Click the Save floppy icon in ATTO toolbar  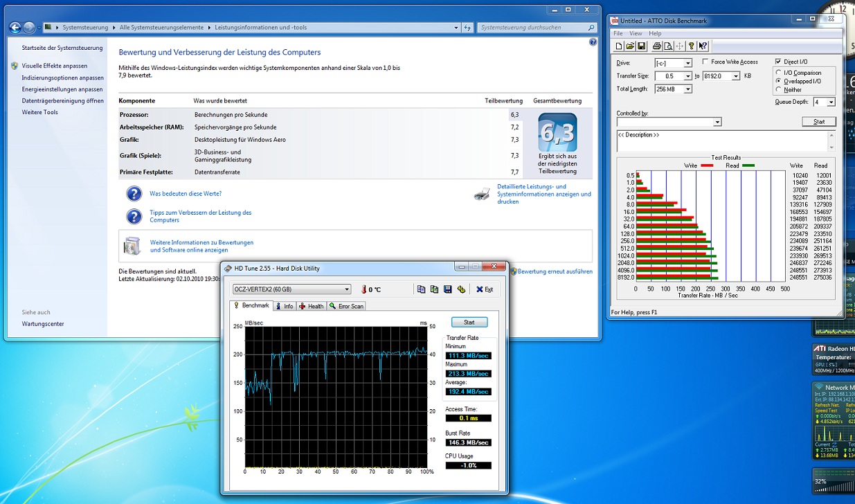pos(642,46)
